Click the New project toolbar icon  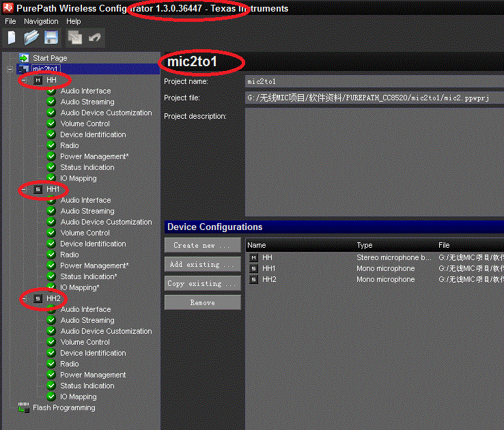[x=12, y=38]
